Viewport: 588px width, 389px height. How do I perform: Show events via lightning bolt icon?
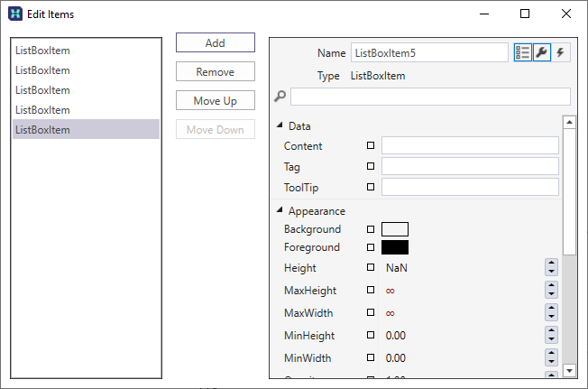coord(561,52)
